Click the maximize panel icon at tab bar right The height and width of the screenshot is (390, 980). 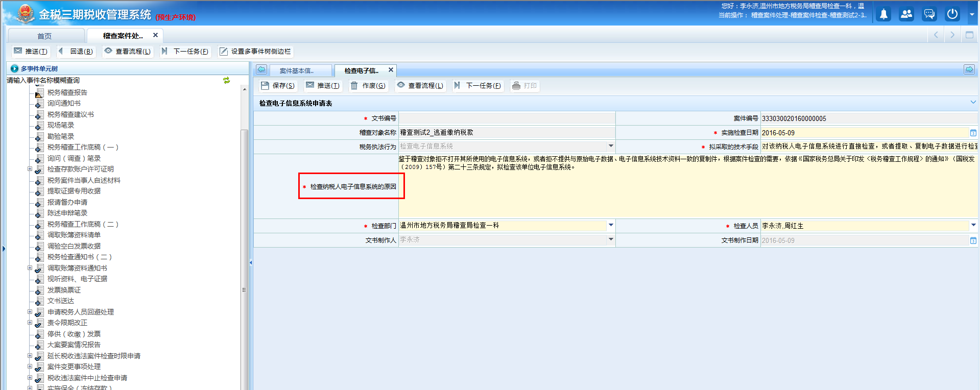click(x=969, y=35)
